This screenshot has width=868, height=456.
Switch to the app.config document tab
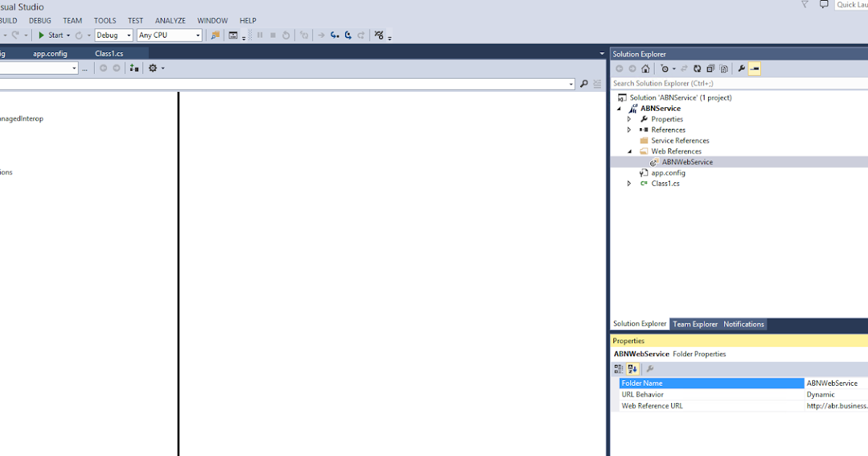click(x=50, y=54)
